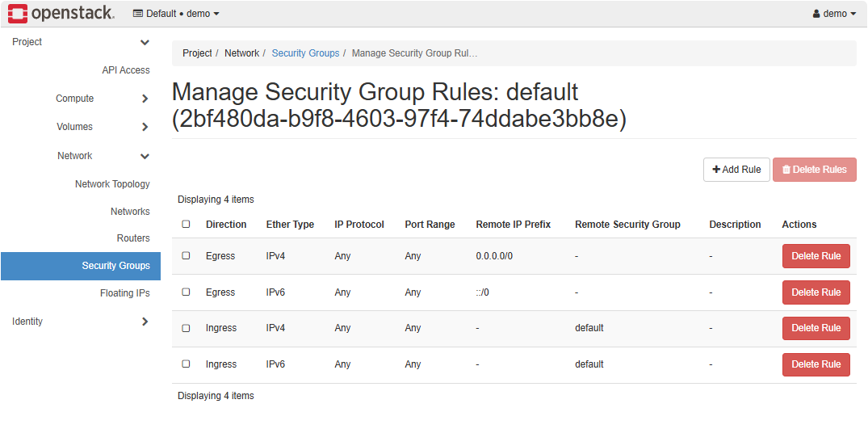
Task: Expand the Volumes chevron in sidebar
Action: pos(145,127)
